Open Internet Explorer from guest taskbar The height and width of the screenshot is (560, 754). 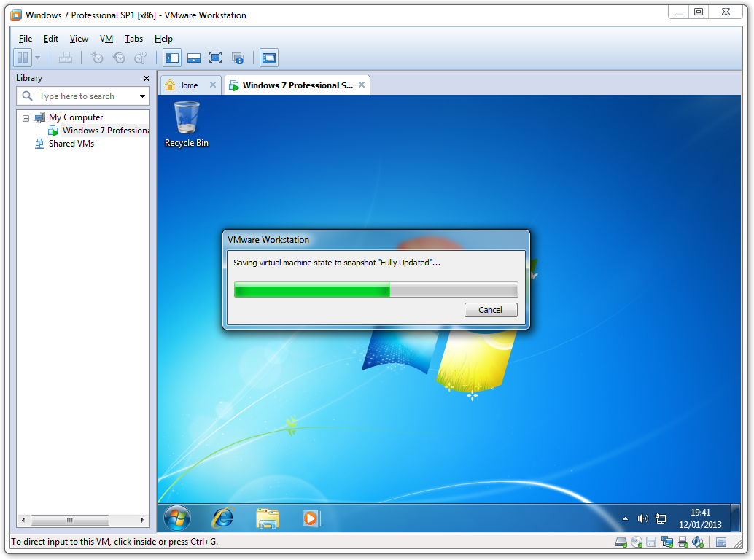222,518
